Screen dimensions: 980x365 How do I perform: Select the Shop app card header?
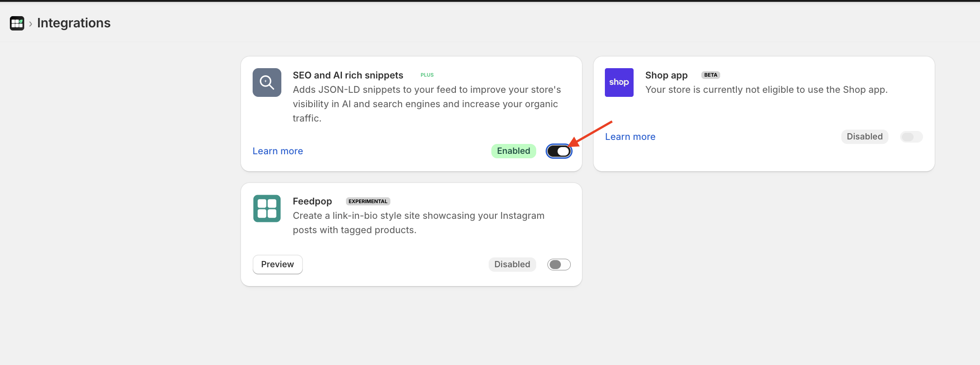pyautogui.click(x=666, y=75)
